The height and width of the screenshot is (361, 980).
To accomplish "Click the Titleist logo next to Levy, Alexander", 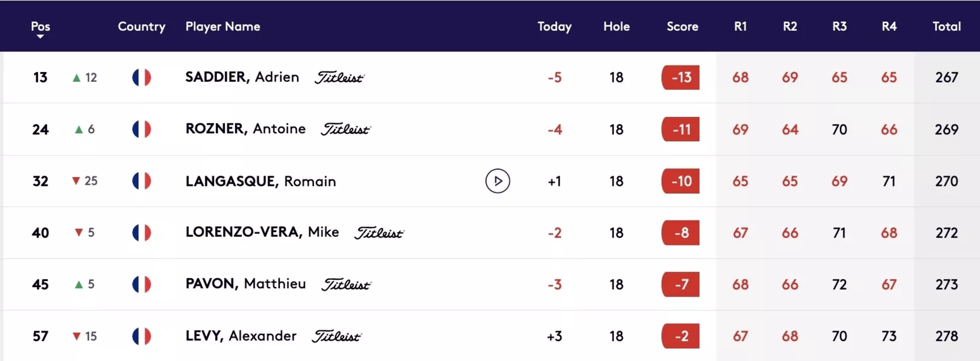I will click(336, 336).
